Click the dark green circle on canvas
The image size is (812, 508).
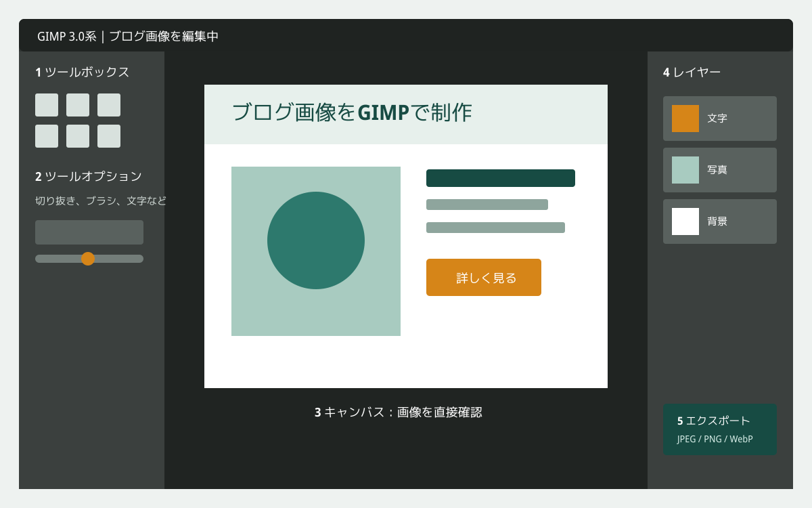click(x=316, y=240)
